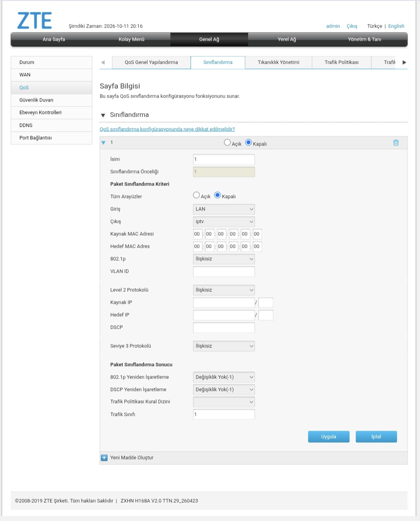Select DDNS in the sidebar
420x521 pixels.
[51, 125]
